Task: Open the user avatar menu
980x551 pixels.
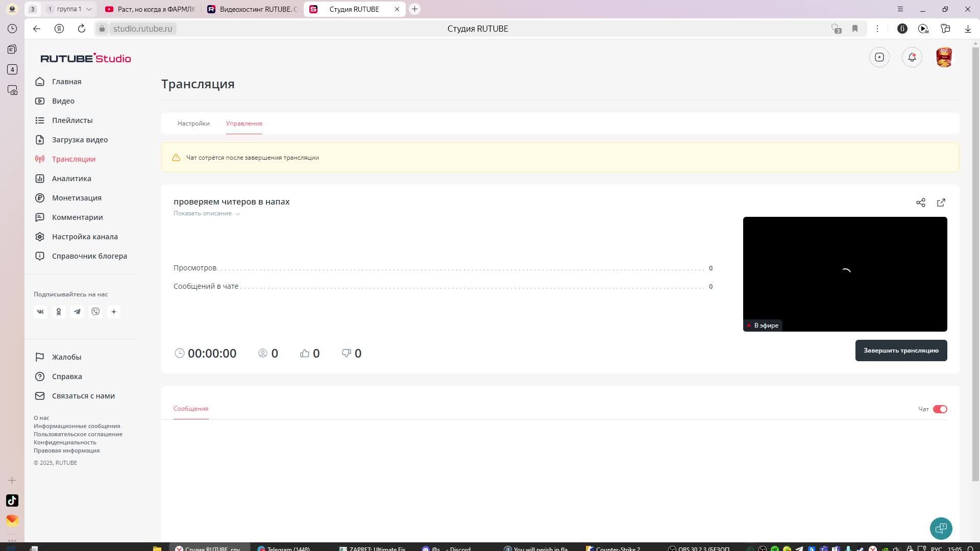Action: (944, 57)
